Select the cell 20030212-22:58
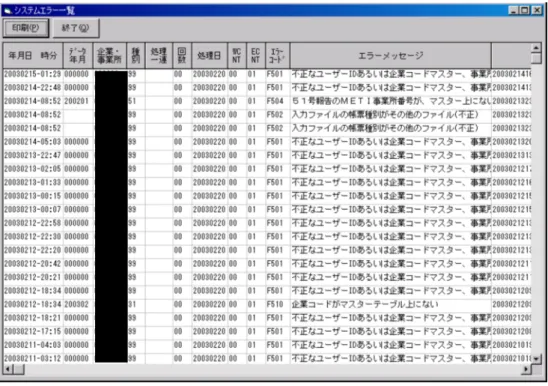 tap(33, 223)
